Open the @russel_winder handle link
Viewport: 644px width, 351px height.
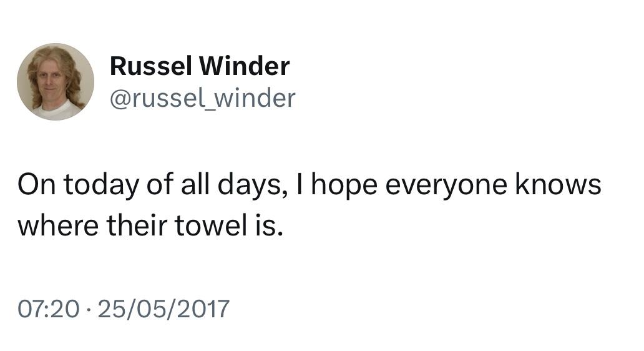coord(202,98)
